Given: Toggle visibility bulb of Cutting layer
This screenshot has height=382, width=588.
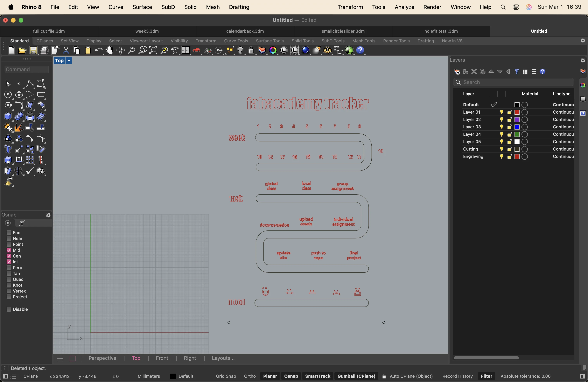Looking at the screenshot, I should [x=501, y=149].
